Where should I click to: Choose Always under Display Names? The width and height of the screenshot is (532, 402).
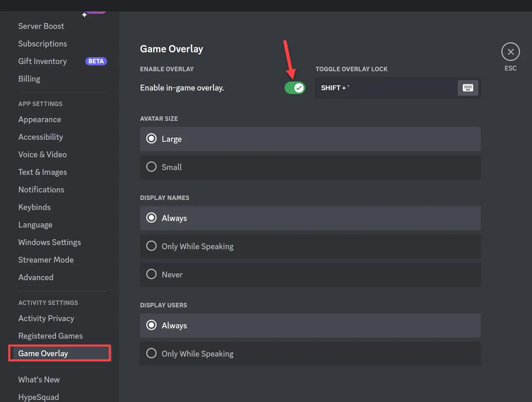[310, 218]
